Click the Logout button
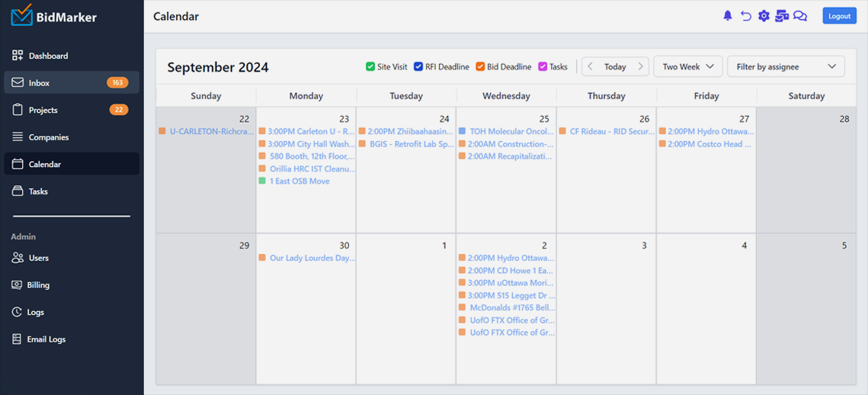The height and width of the screenshot is (395, 868). point(839,16)
